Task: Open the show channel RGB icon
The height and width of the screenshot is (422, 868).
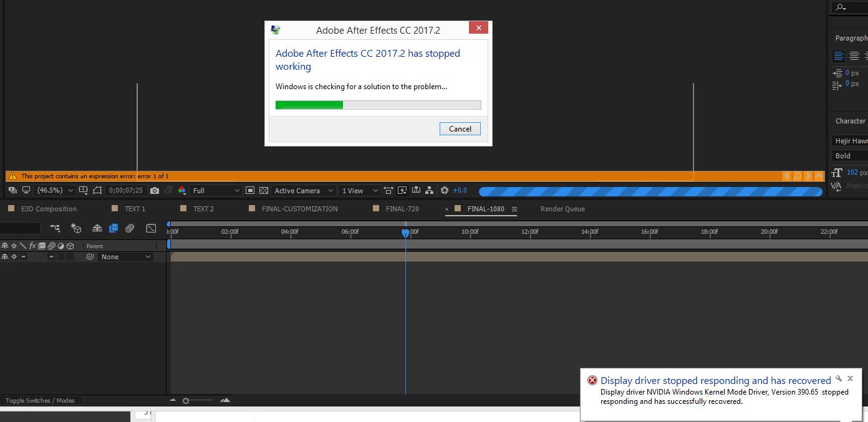Action: point(182,190)
